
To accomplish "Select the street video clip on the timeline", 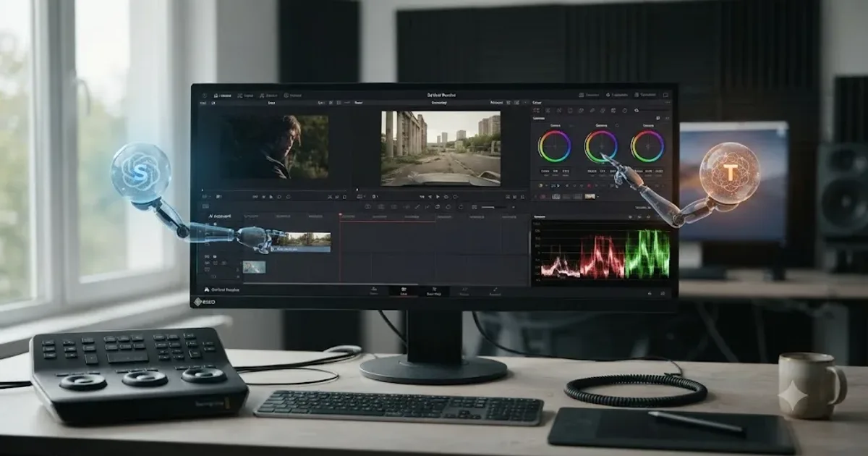I will tap(303, 242).
